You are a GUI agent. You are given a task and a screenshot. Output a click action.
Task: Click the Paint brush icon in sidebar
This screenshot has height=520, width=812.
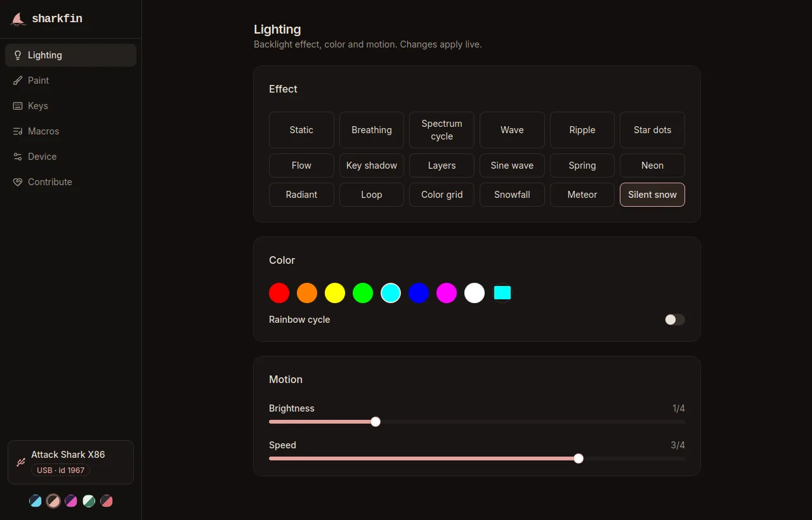[18, 81]
